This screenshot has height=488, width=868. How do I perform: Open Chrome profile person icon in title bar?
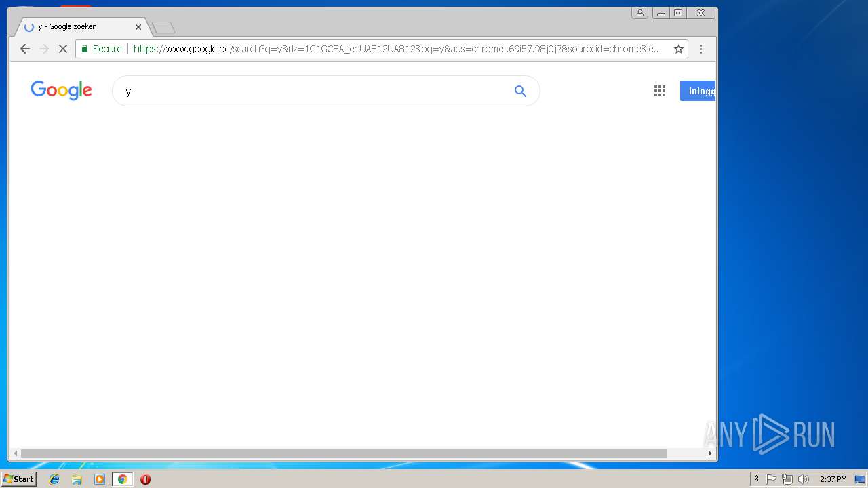639,13
